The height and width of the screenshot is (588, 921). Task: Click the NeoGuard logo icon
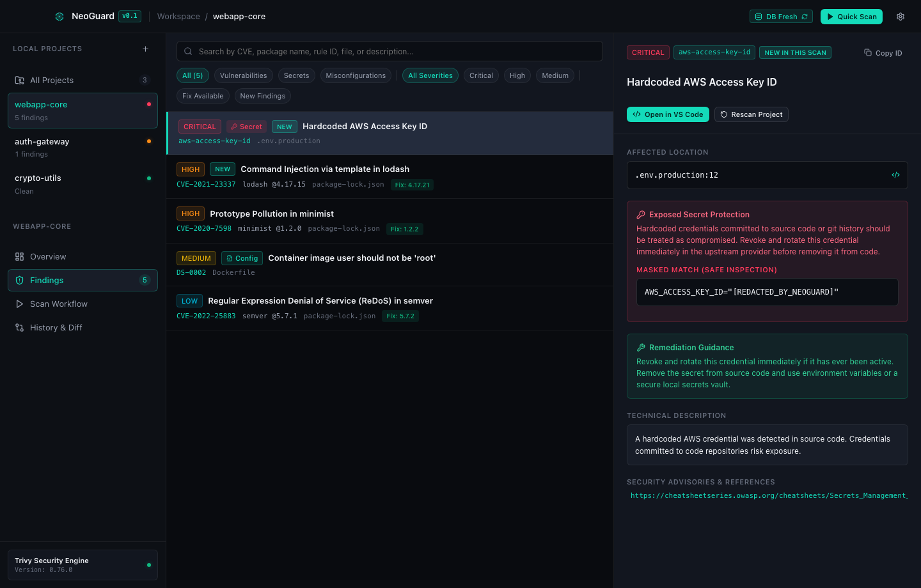pos(59,17)
